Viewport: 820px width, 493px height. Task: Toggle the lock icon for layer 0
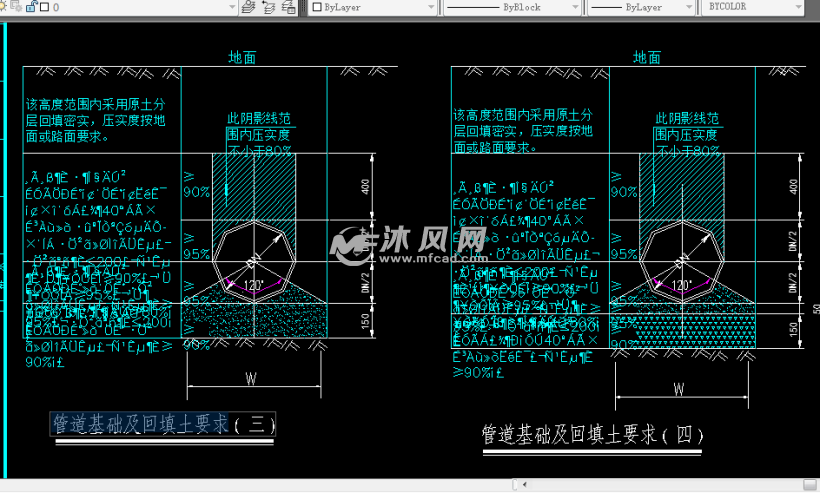[x=30, y=6]
